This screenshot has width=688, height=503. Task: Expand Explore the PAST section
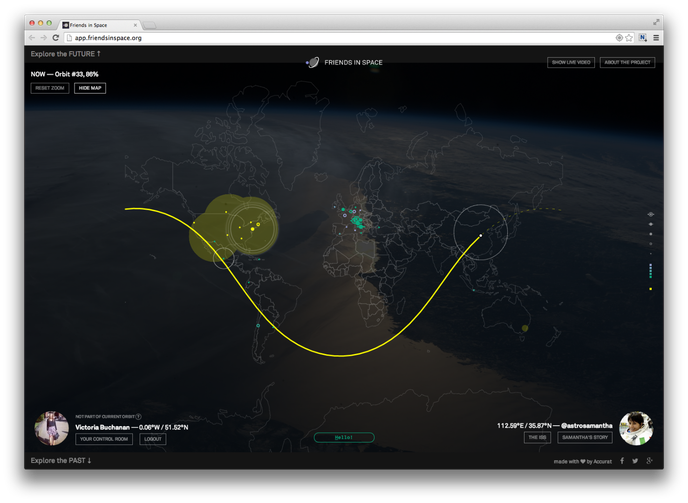coord(61,461)
